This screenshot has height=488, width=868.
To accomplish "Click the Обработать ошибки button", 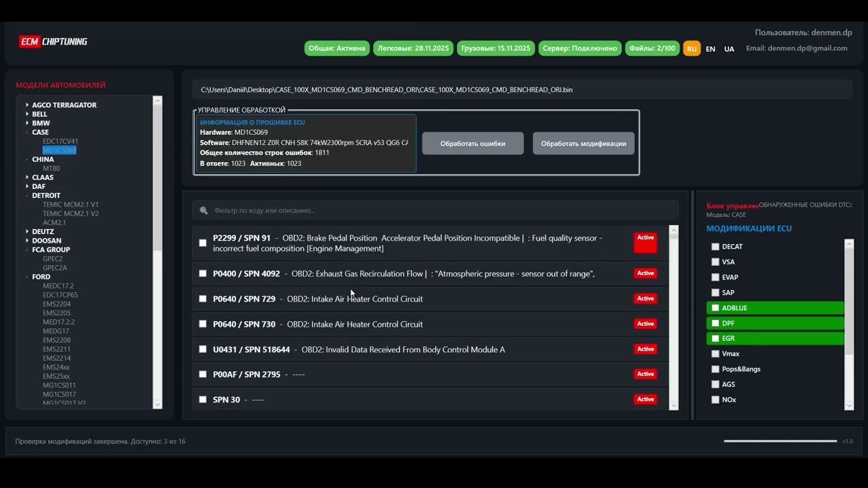I will pos(473,143).
